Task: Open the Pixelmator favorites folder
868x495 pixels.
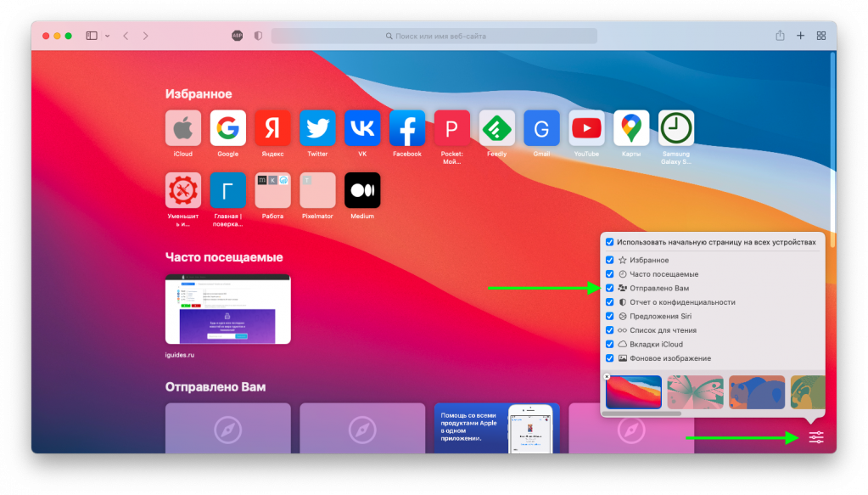Action: (317, 190)
